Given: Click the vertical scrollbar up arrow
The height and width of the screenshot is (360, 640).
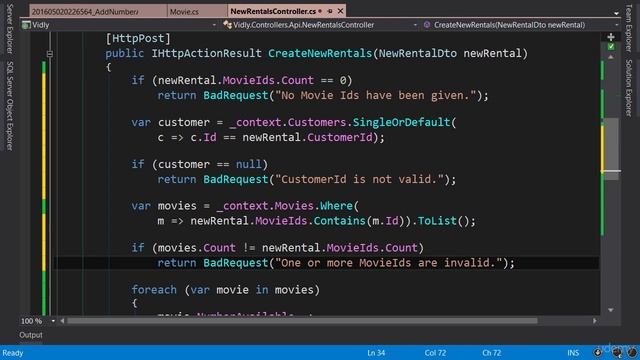Looking at the screenshot, I should click(x=611, y=57).
